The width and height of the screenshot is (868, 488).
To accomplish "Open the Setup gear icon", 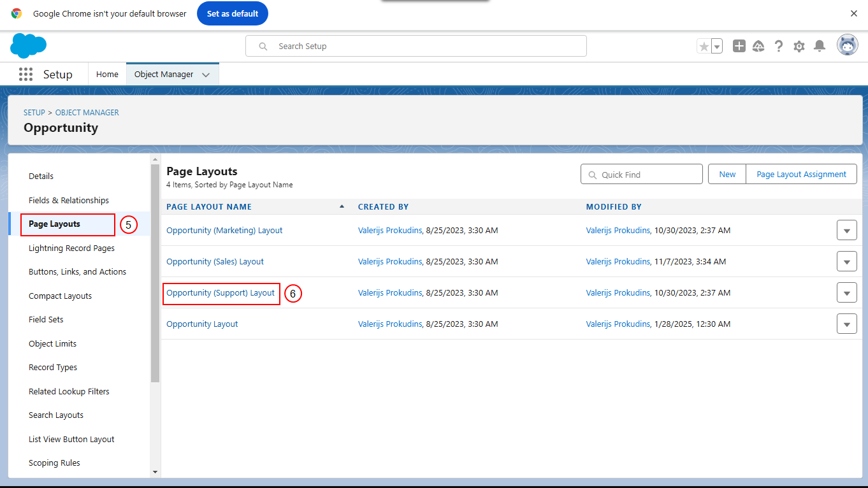I will [799, 46].
